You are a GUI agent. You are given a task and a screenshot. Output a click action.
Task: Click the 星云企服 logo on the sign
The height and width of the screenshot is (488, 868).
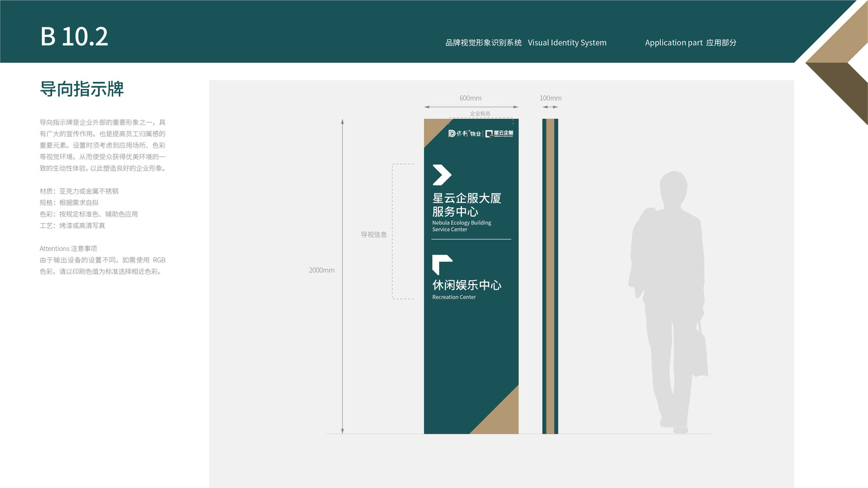pyautogui.click(x=499, y=133)
